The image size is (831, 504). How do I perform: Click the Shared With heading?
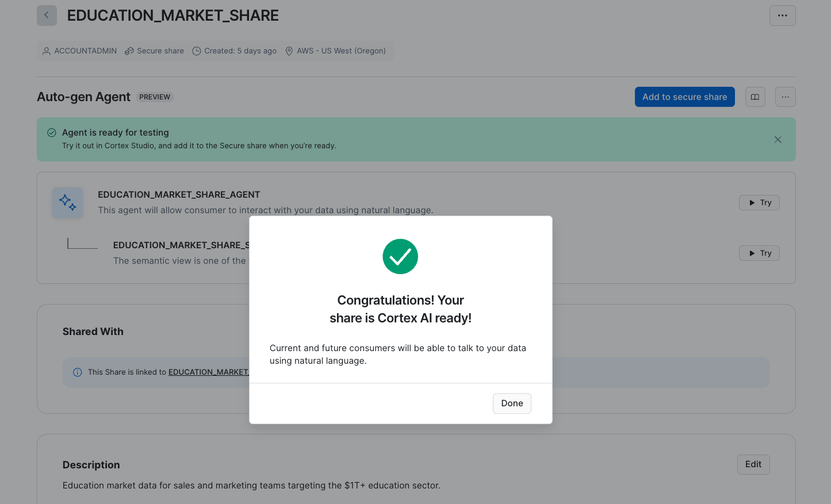(93, 332)
